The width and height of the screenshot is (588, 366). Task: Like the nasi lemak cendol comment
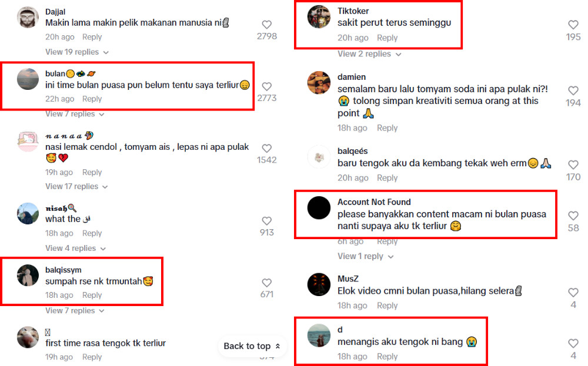pos(266,149)
